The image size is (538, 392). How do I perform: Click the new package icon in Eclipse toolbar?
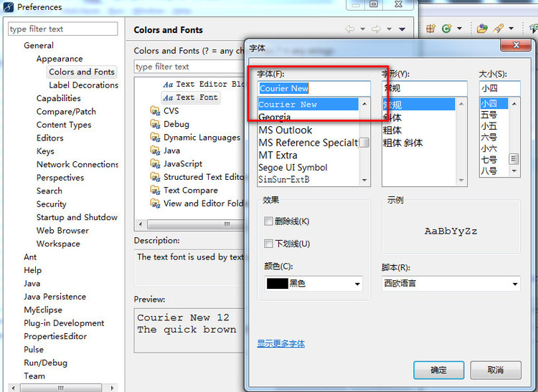click(430, 29)
